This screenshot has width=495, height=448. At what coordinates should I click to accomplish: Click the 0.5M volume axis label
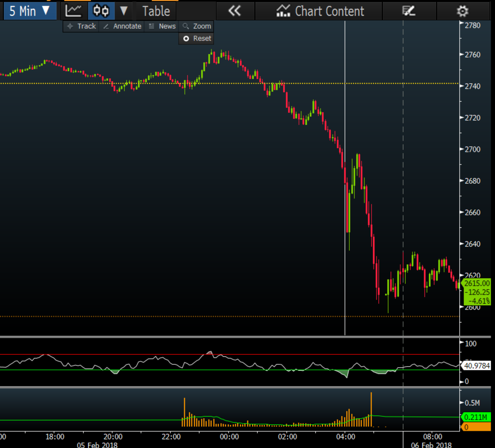point(472,403)
